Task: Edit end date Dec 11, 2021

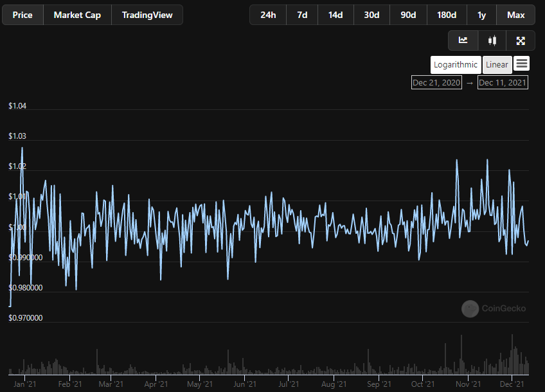Action: [503, 82]
